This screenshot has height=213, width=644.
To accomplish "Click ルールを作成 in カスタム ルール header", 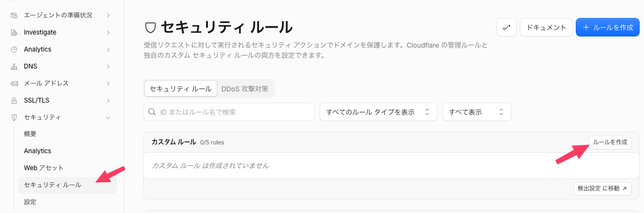I will coord(610,142).
